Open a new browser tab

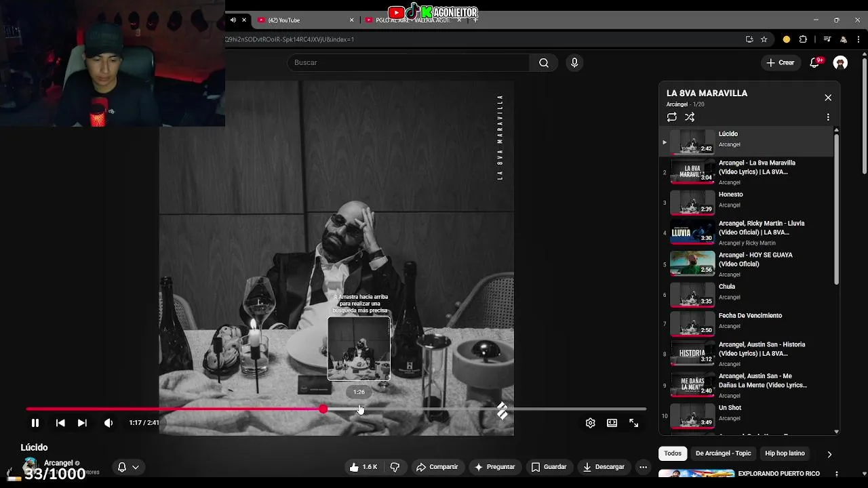(x=475, y=20)
